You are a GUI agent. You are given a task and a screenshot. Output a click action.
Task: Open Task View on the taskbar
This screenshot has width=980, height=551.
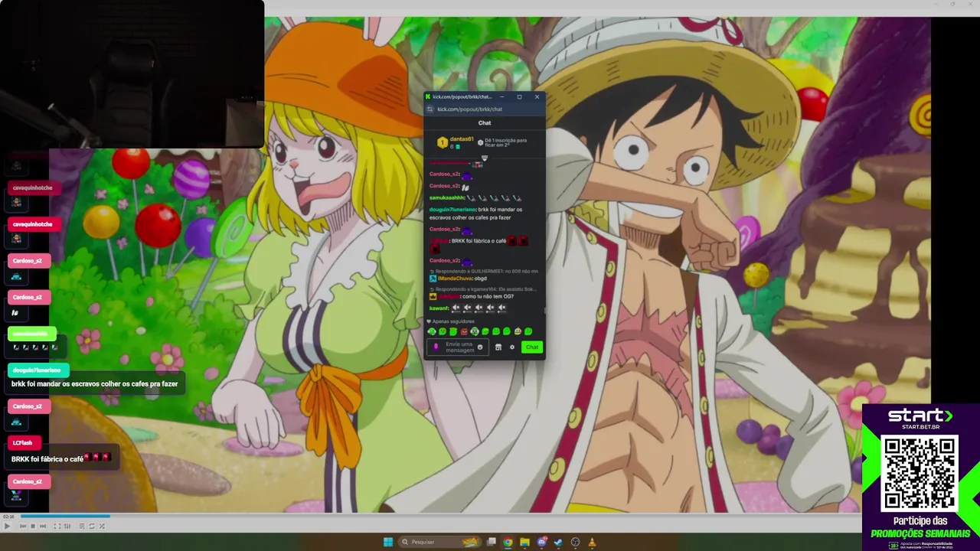(x=492, y=542)
